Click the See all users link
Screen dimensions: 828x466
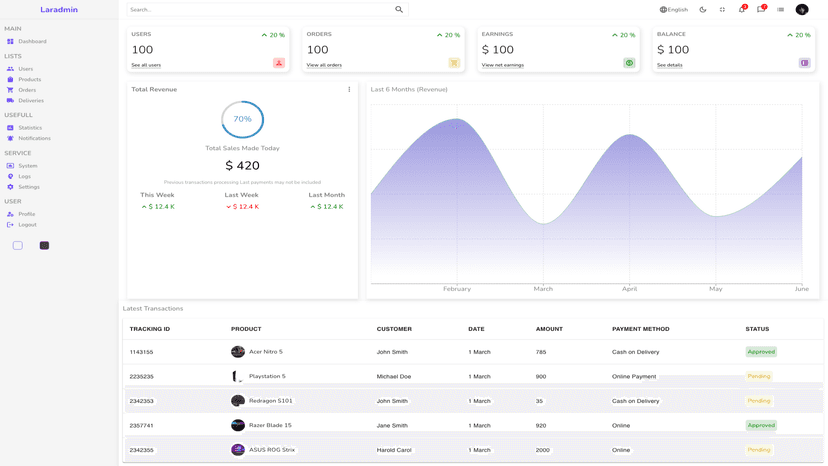[146, 65]
